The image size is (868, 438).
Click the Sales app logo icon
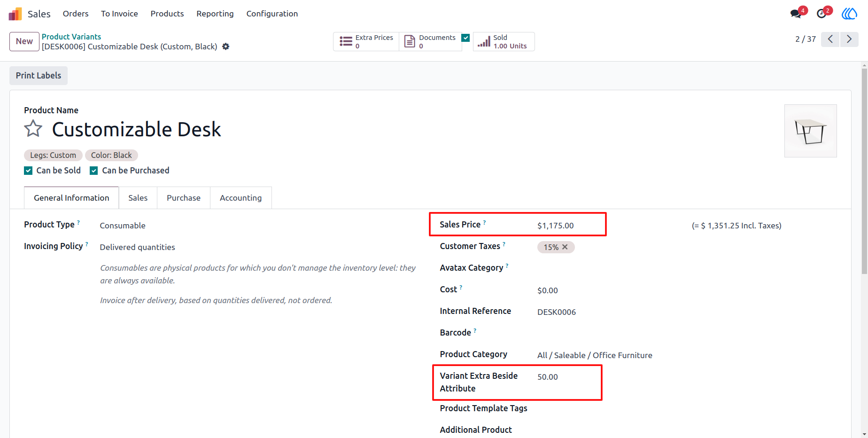(x=15, y=14)
